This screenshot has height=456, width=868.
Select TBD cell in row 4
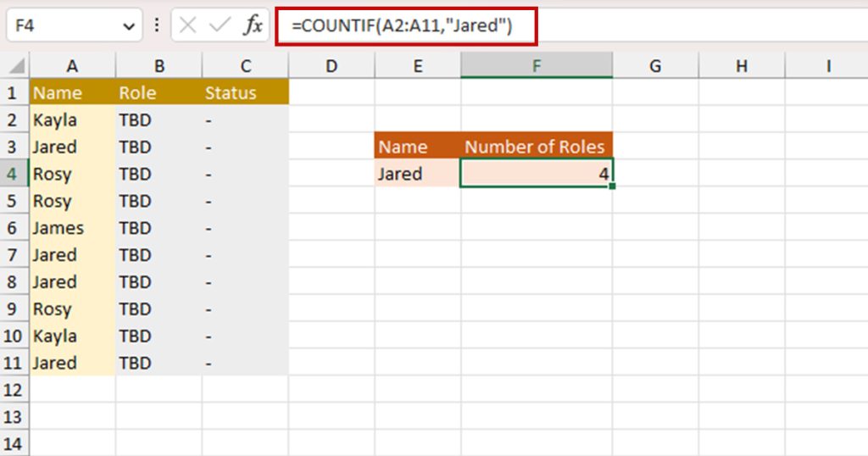(159, 174)
